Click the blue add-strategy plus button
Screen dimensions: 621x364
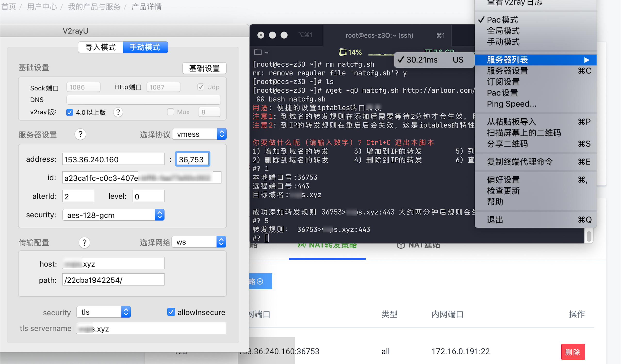click(x=260, y=281)
